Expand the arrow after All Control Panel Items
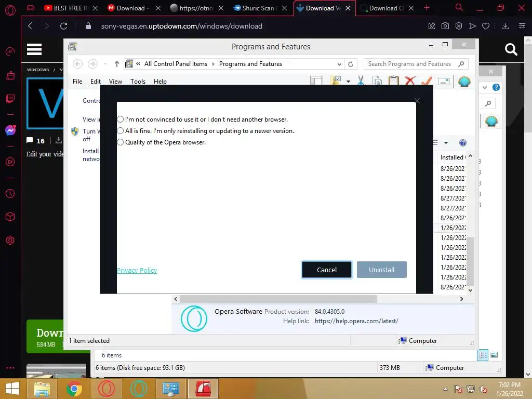 click(214, 64)
